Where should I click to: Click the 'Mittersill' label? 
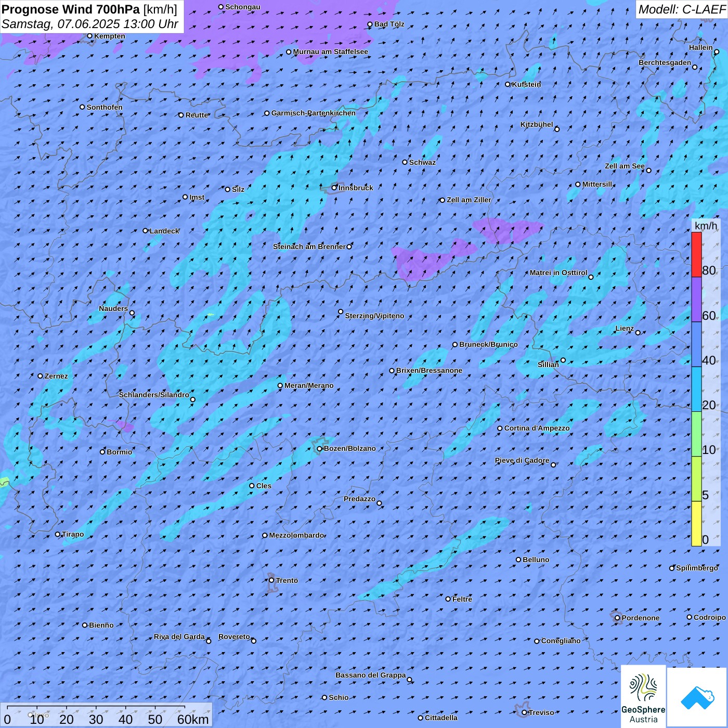[x=597, y=184]
